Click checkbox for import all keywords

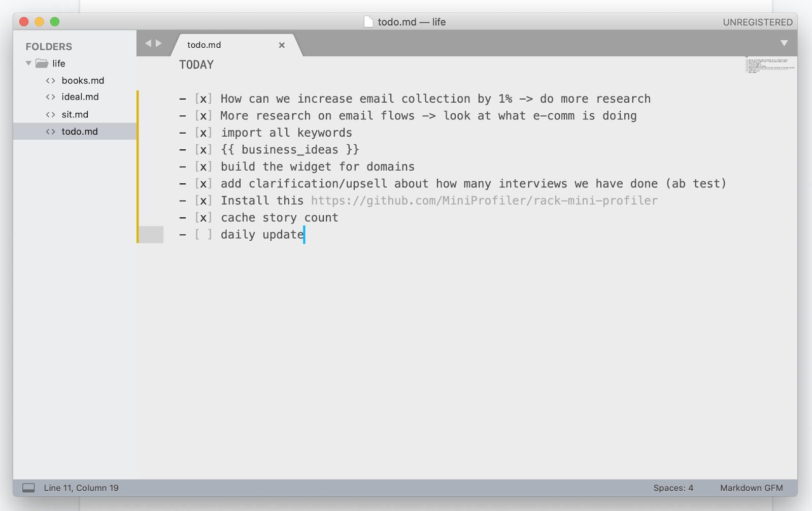pos(203,133)
